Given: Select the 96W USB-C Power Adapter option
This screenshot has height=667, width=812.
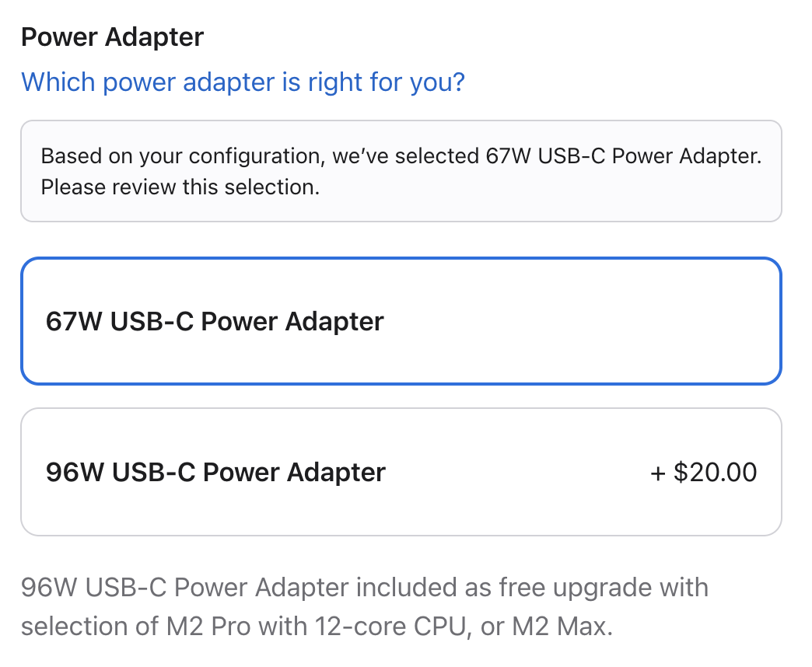Looking at the screenshot, I should [401, 472].
